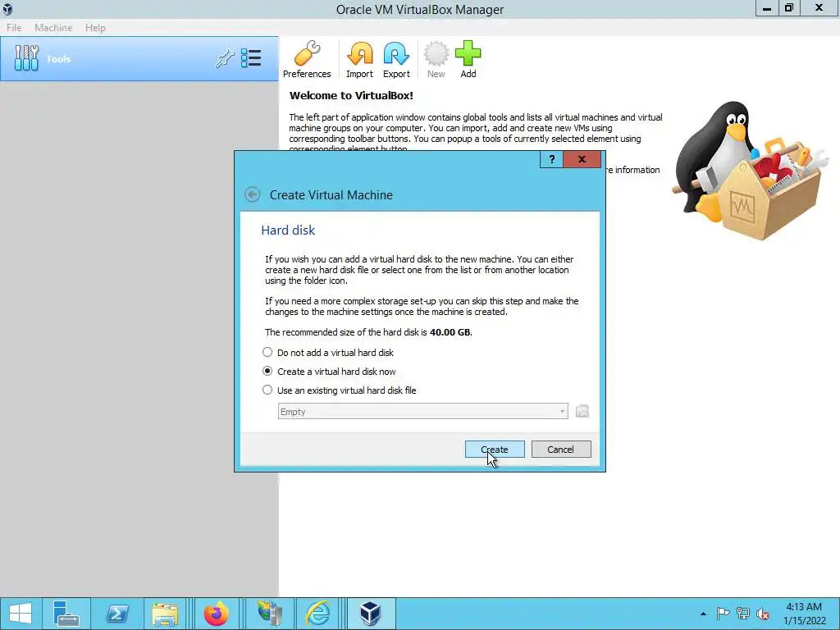Click the Hard disk heading text
Screen dimensions: 840x630
click(x=288, y=230)
